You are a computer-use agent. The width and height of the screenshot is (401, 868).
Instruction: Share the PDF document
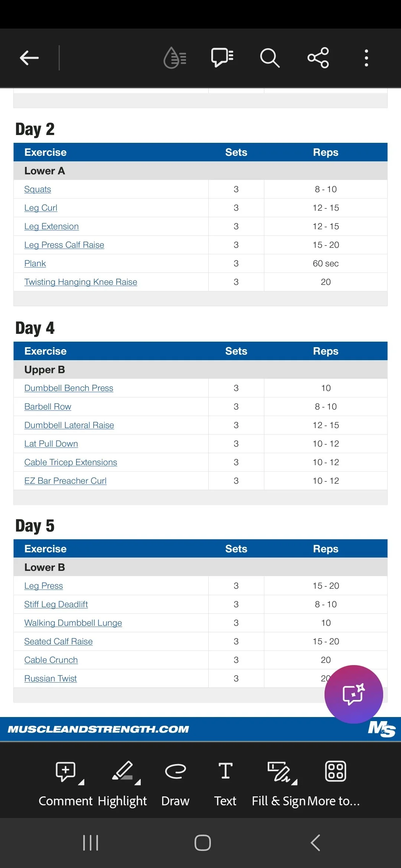pyautogui.click(x=318, y=58)
